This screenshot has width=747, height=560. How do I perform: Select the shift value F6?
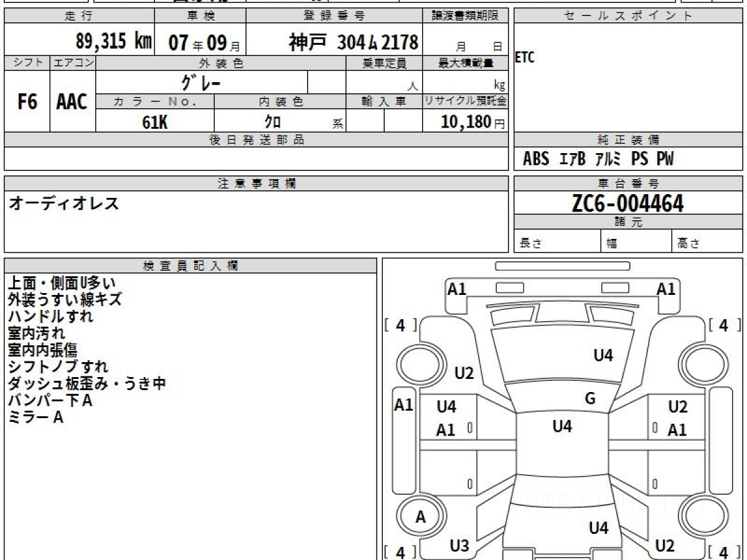pyautogui.click(x=27, y=102)
